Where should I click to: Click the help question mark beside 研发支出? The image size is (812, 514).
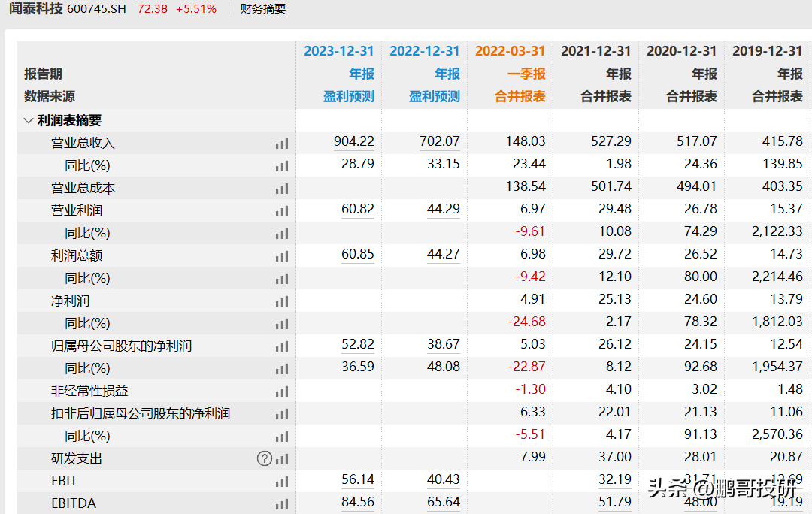pos(265,458)
